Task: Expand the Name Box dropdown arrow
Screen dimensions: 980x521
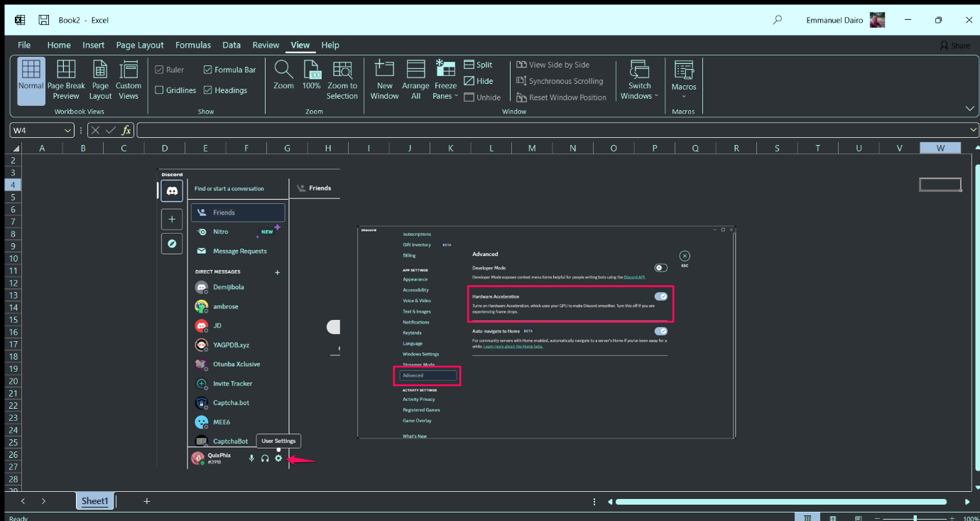Action: [68, 130]
